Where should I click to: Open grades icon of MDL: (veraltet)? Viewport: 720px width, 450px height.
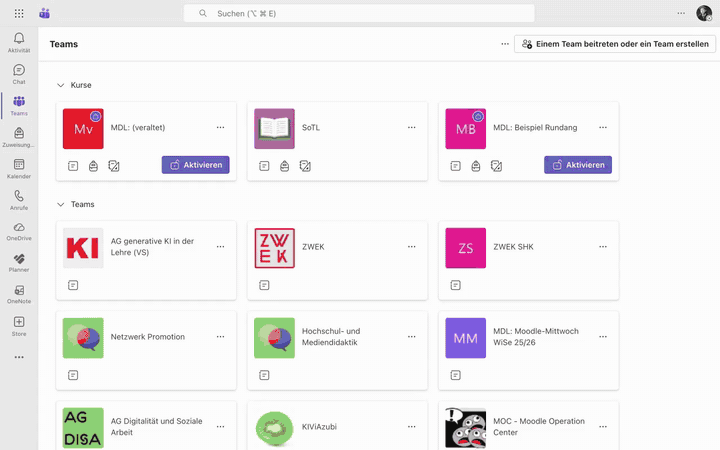(x=114, y=166)
